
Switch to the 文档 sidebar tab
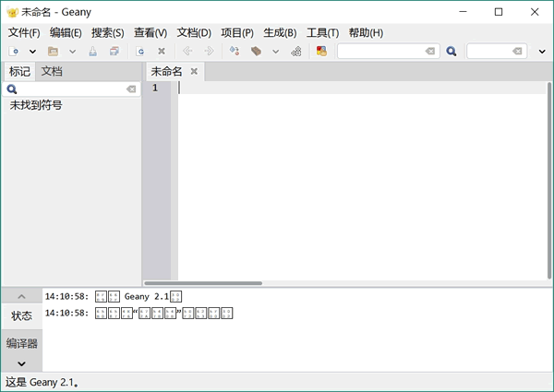[x=52, y=71]
